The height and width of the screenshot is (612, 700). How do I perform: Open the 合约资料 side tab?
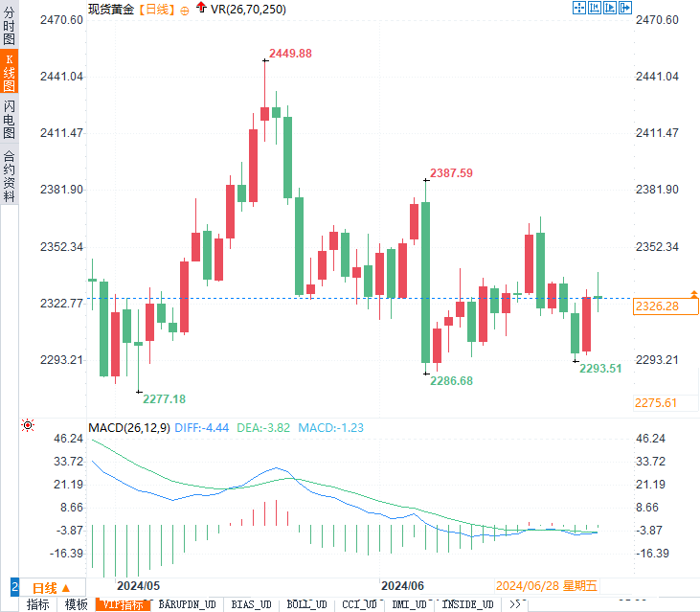coord(9,175)
